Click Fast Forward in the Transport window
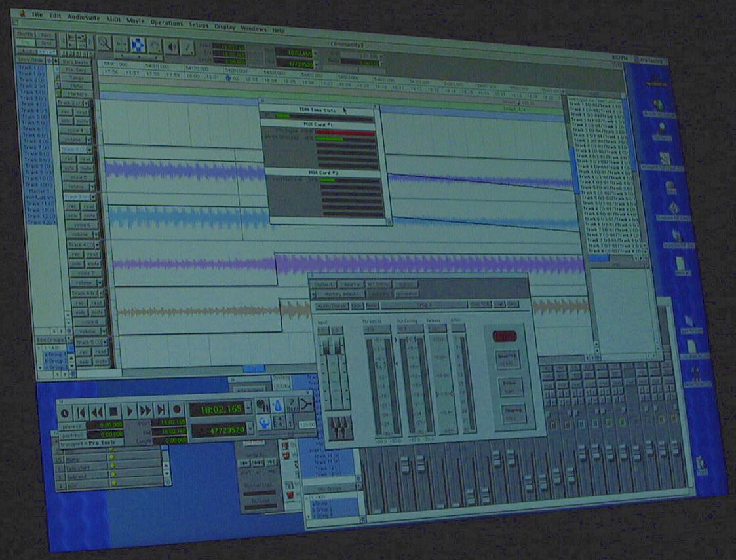This screenshot has width=736, height=560. tap(145, 411)
